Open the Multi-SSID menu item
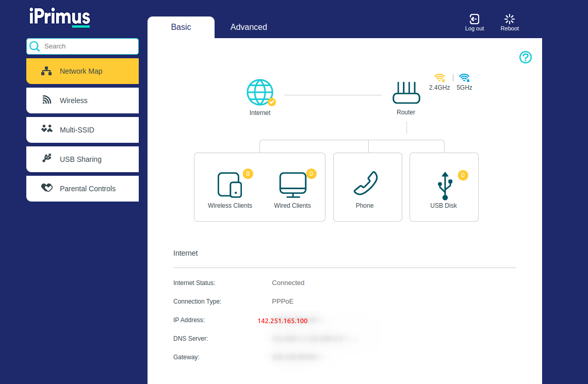588x384 pixels. [x=83, y=130]
